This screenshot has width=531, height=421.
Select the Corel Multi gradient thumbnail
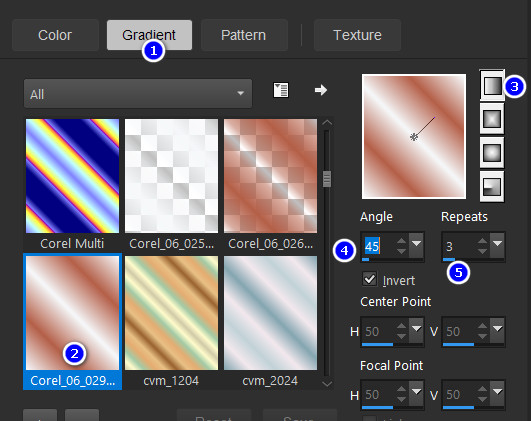(x=72, y=176)
